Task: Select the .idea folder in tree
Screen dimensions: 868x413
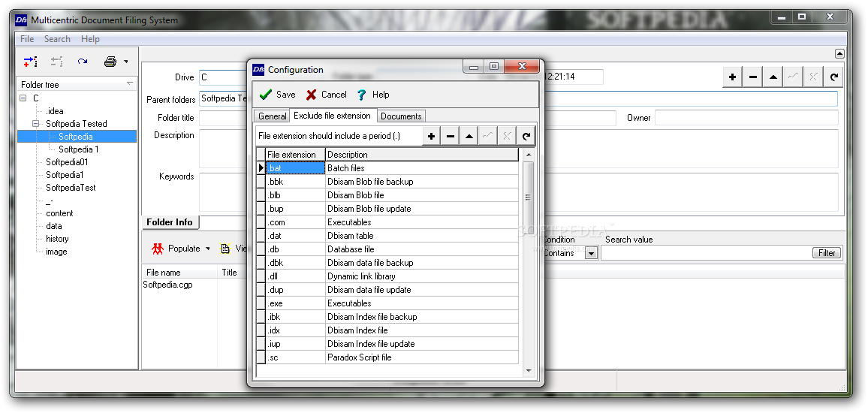Action: (x=54, y=111)
